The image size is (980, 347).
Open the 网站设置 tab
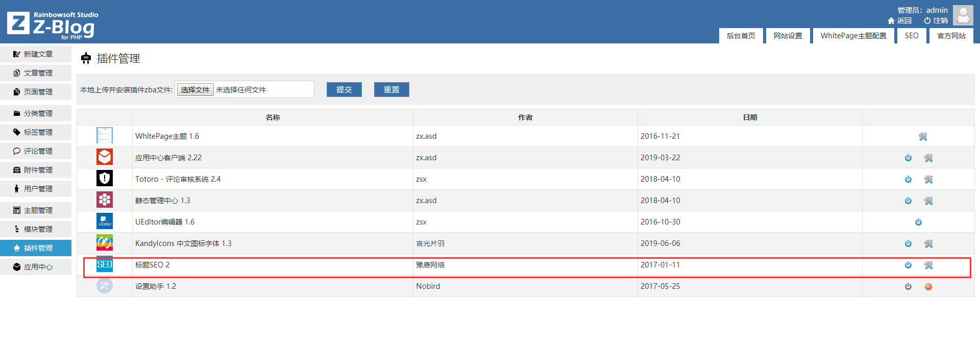[x=788, y=36]
